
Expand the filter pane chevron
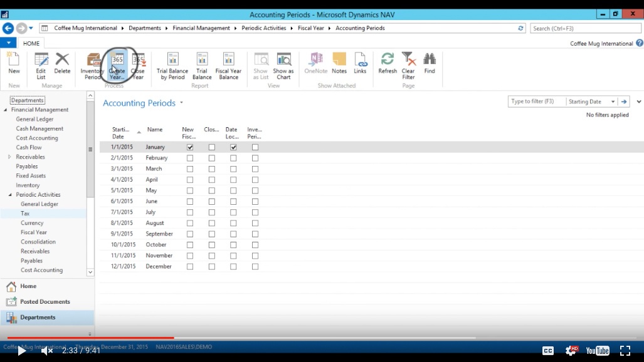(638, 101)
